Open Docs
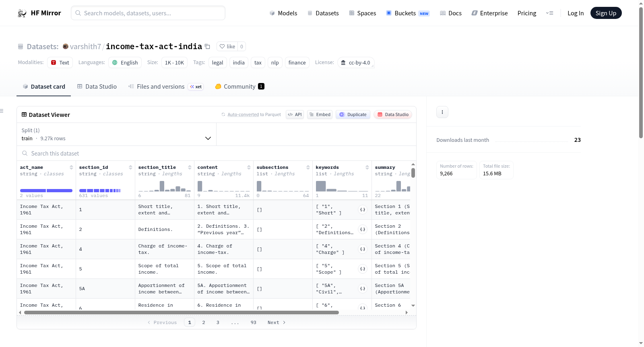This screenshot has width=644, height=347. [450, 13]
